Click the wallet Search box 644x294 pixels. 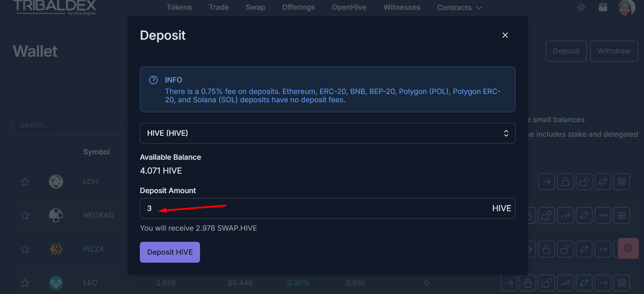coord(70,125)
